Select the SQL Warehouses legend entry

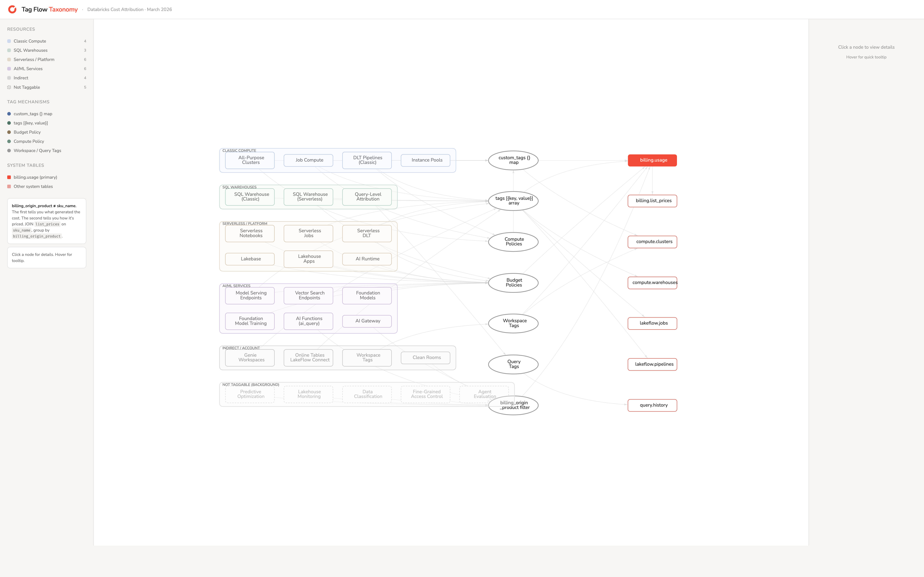30,50
